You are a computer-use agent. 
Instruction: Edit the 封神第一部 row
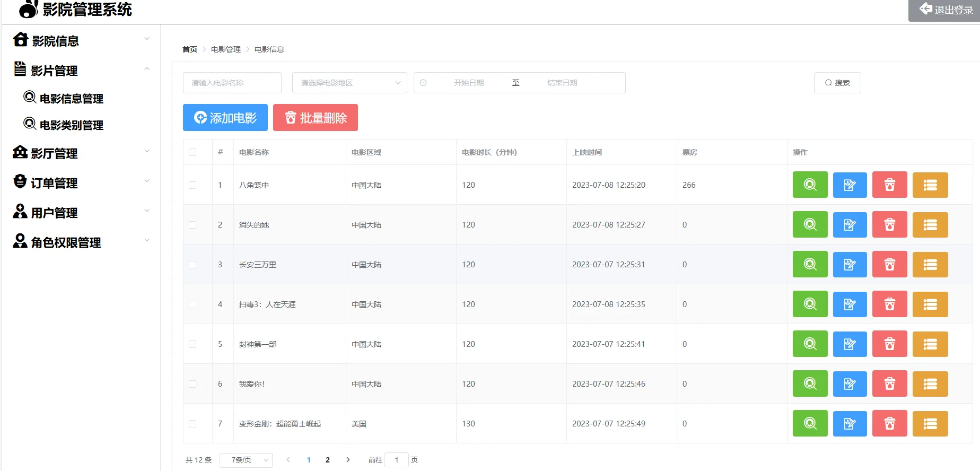point(850,344)
